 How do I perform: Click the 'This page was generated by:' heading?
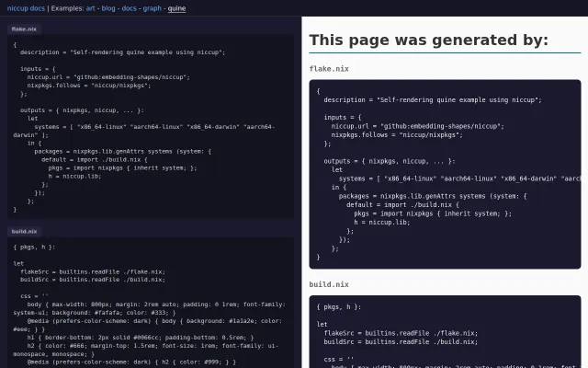(x=429, y=40)
